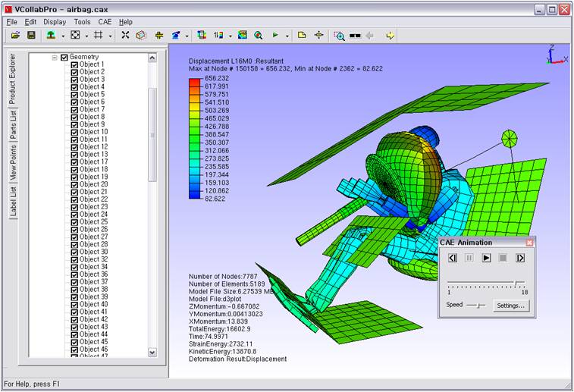
Task: Open dropdown arrow beside legend palette icon
Action: click(x=231, y=36)
